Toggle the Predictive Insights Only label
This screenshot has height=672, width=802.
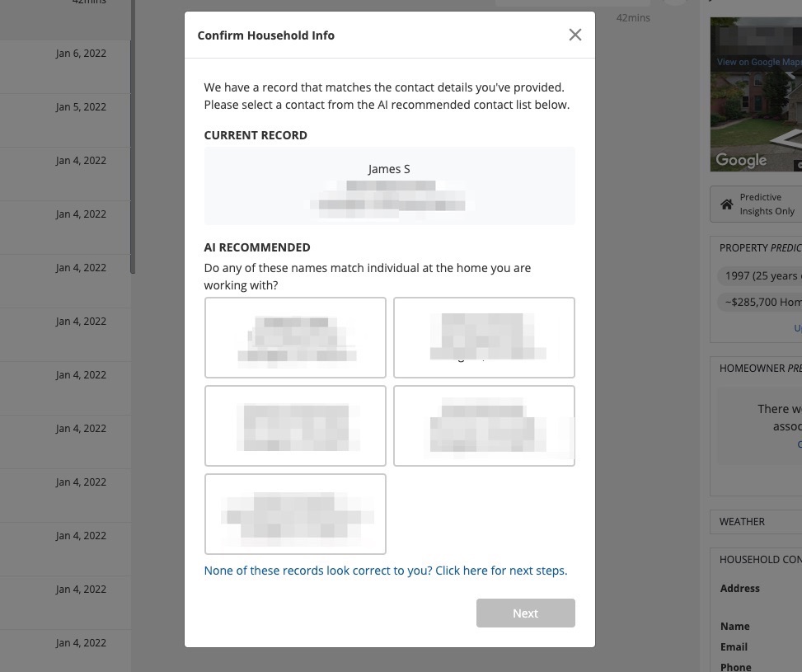[x=767, y=204]
